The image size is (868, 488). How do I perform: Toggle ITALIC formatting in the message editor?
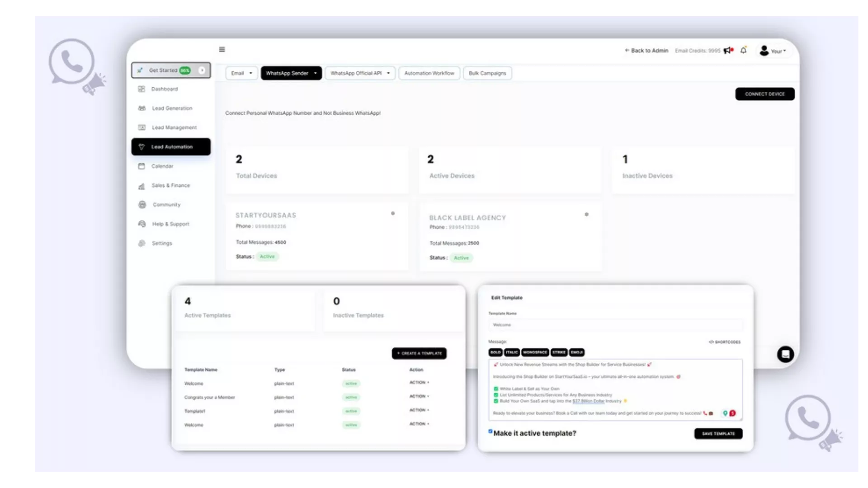click(512, 352)
